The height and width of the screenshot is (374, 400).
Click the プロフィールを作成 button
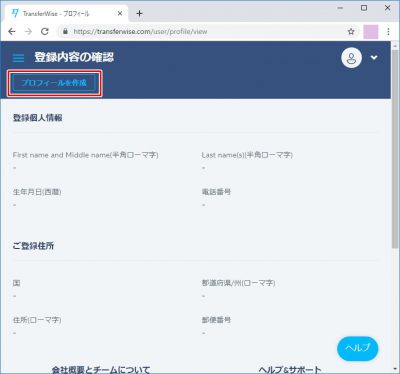(x=54, y=83)
